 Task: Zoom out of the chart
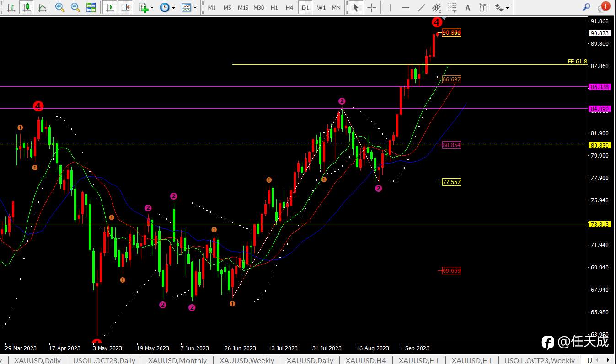pos(75,7)
